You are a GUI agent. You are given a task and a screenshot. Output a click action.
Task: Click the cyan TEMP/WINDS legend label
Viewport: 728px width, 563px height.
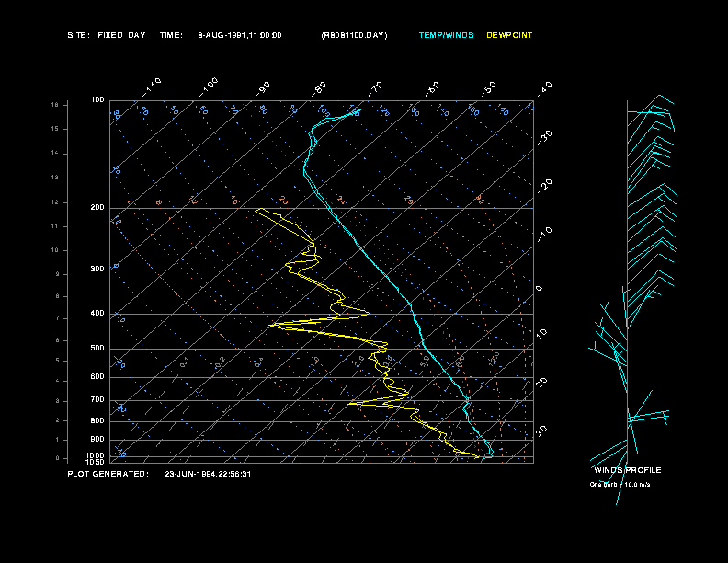[x=446, y=35]
